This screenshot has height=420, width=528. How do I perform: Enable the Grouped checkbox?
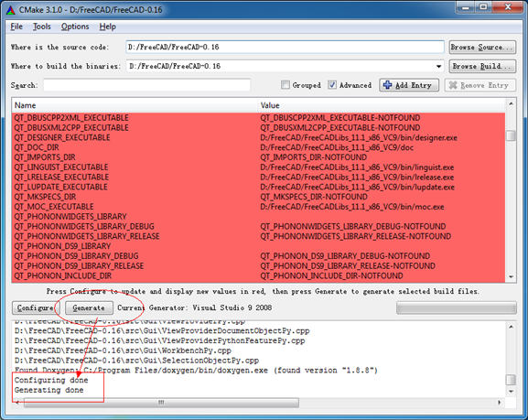click(286, 85)
